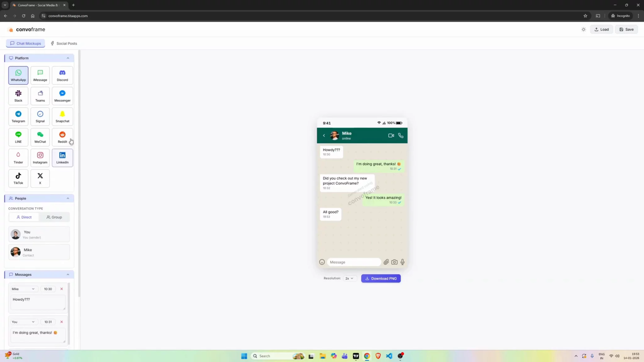Select the Telegram platform icon
The width and height of the screenshot is (644, 362).
[x=18, y=116]
